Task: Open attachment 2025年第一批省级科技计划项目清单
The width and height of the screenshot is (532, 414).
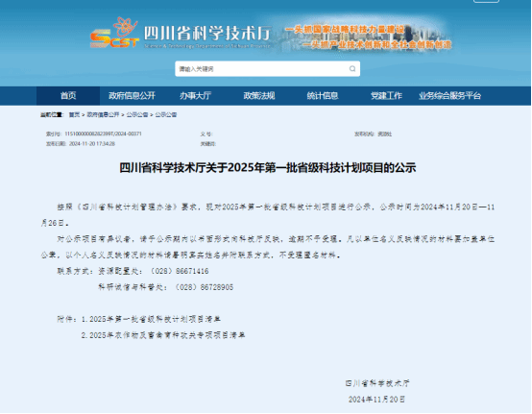Action: 151,319
